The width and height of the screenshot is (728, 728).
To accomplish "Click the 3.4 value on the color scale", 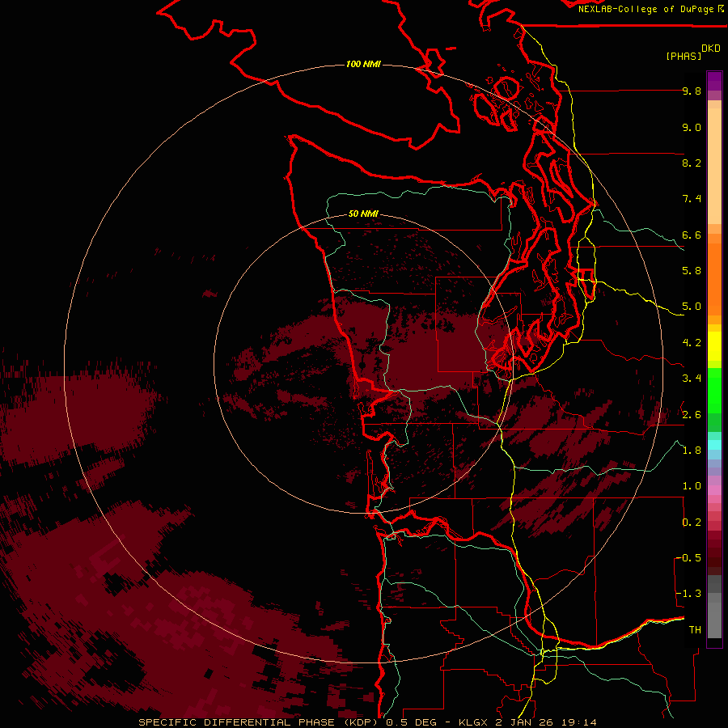I will [x=692, y=379].
